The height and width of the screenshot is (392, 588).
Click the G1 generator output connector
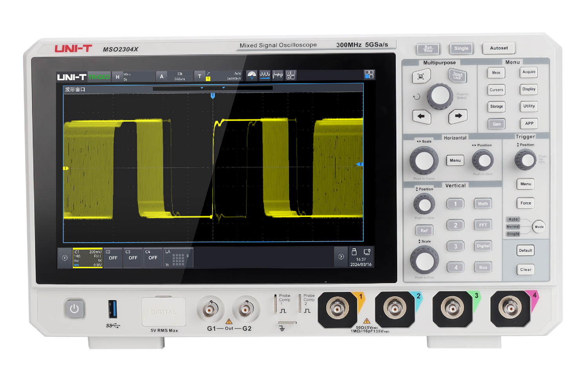pyautogui.click(x=210, y=310)
